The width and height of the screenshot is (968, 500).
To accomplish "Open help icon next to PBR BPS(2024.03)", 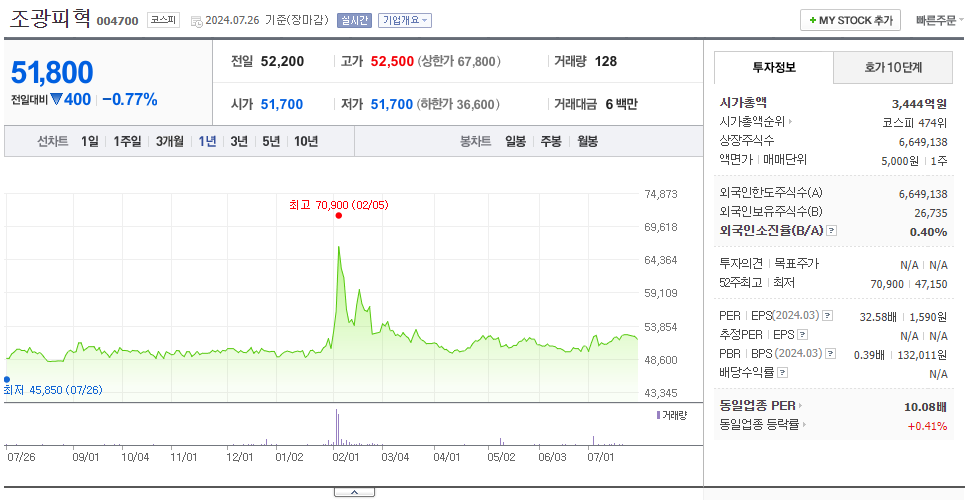I will click(x=831, y=354).
